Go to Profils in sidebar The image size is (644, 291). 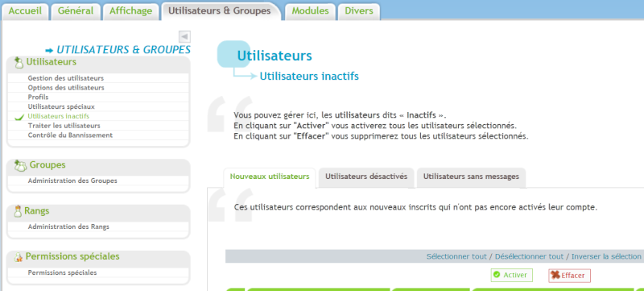point(38,97)
